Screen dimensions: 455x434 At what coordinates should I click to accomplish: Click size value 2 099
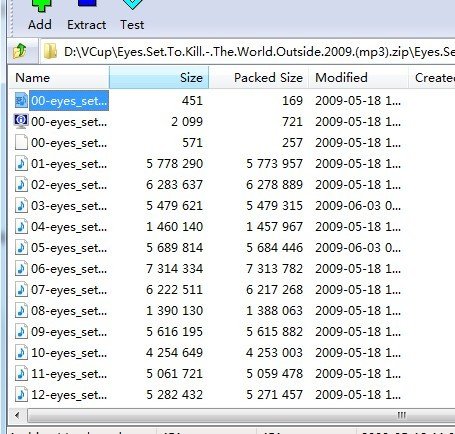(x=187, y=122)
